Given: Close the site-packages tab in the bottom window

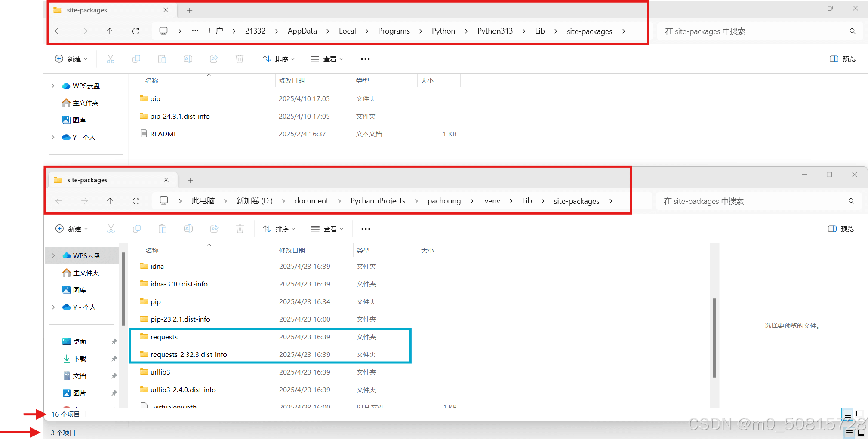Looking at the screenshot, I should pyautogui.click(x=166, y=180).
